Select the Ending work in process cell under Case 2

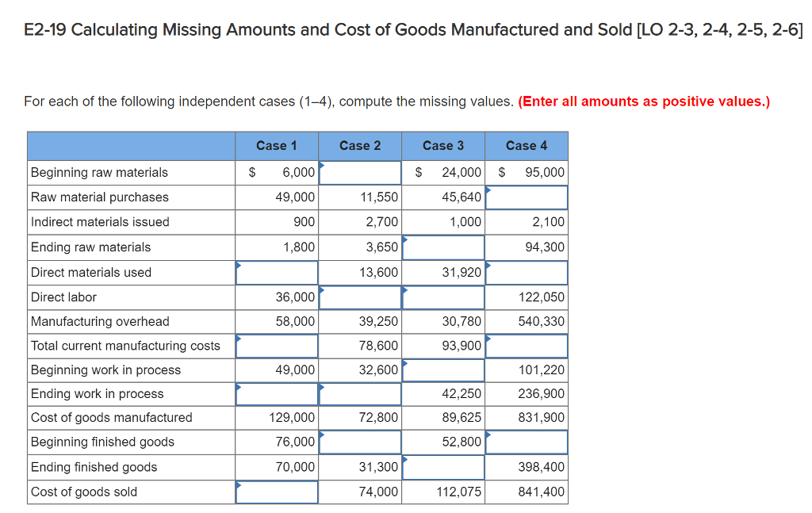[359, 393]
